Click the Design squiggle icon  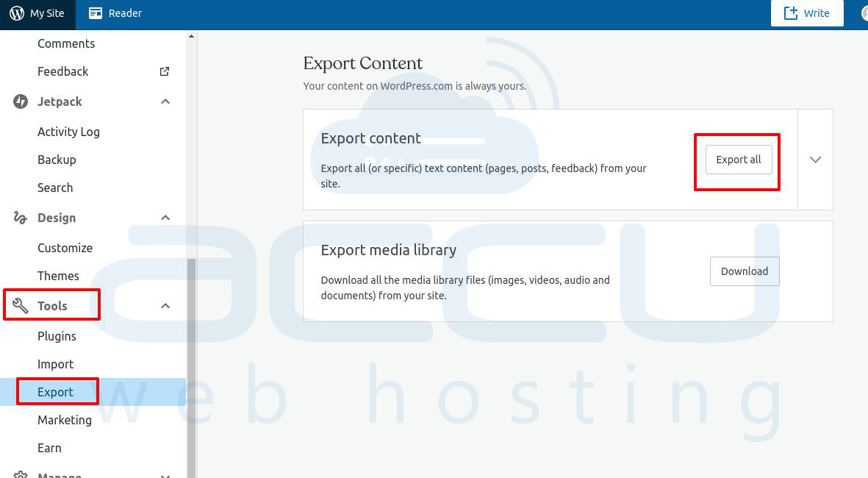pos(21,218)
